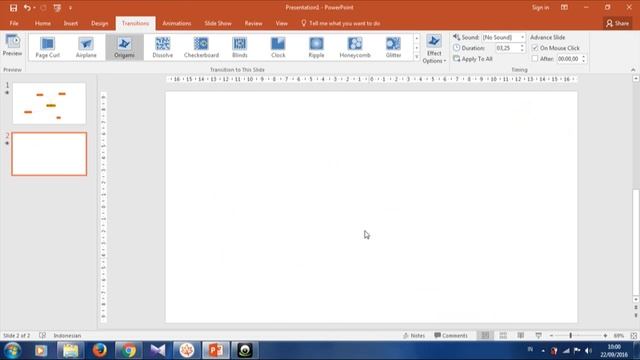Click zoom in plus button
Viewport: 640px width, 360px height.
tap(605, 336)
